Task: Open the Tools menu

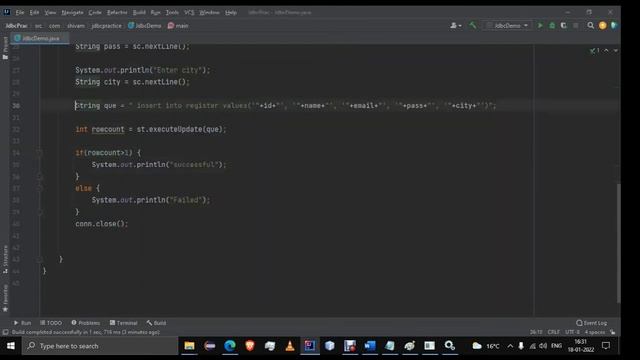Action: coord(172,13)
